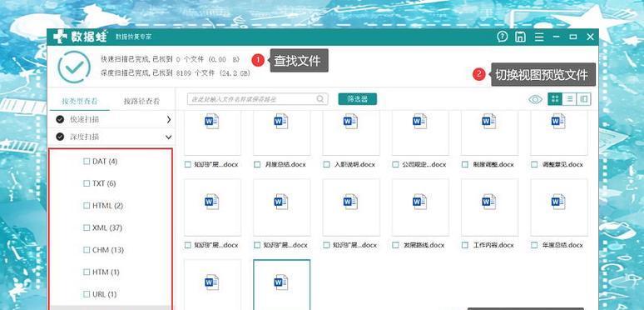Screen dimensions: 644x310
Task: Focus the file name search box
Action: (258, 99)
